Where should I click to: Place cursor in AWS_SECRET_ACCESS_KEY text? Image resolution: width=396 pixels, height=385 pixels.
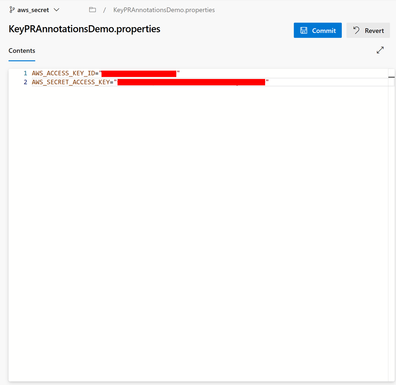pyautogui.click(x=71, y=82)
